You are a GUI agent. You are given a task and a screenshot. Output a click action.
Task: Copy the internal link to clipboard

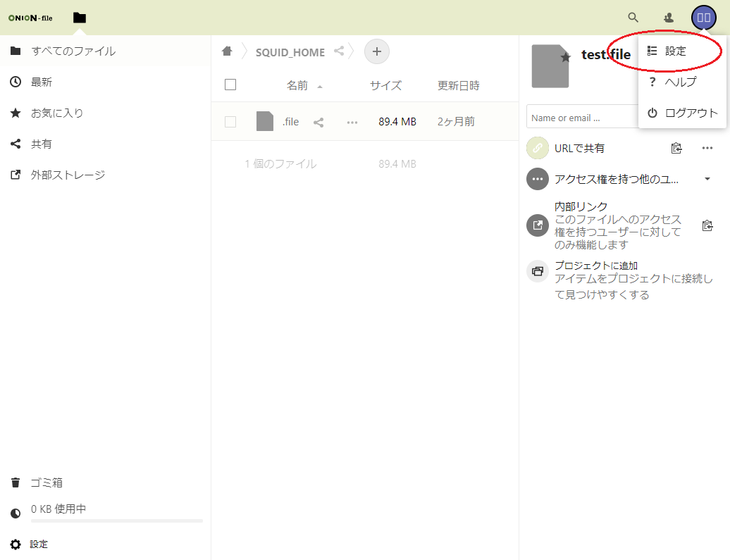707,226
